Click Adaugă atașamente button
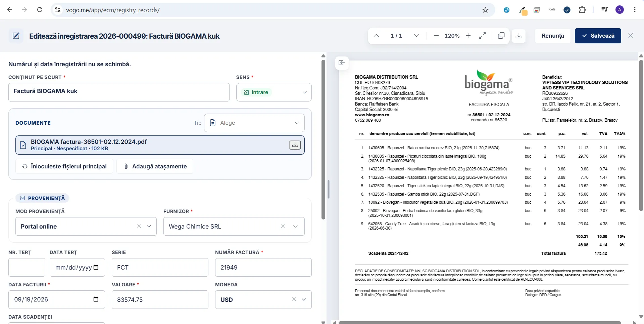Viewport: 644px width, 324px height. tap(155, 166)
